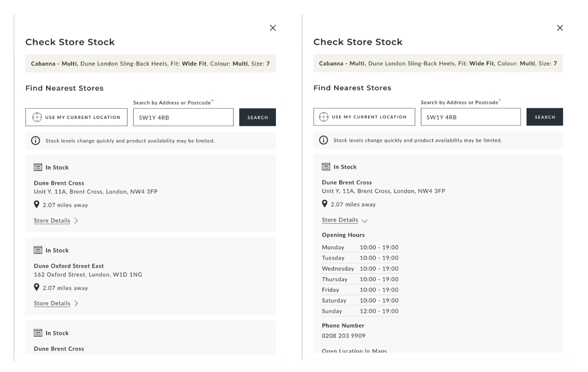The height and width of the screenshot is (372, 588).
Task: Click map pin icon under 162 Oxford Street address
Action: tap(37, 288)
